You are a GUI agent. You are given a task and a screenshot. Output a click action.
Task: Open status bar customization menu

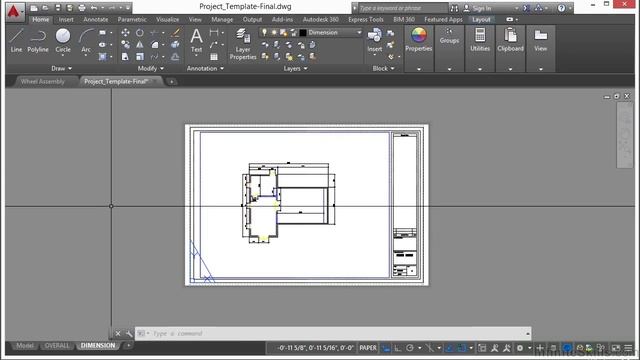tap(629, 348)
